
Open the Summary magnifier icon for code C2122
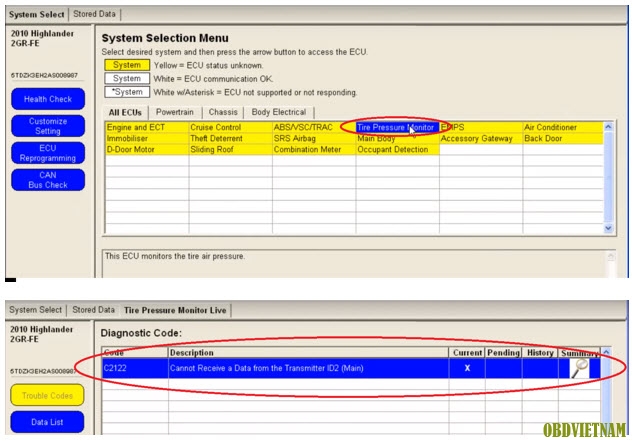tap(579, 368)
